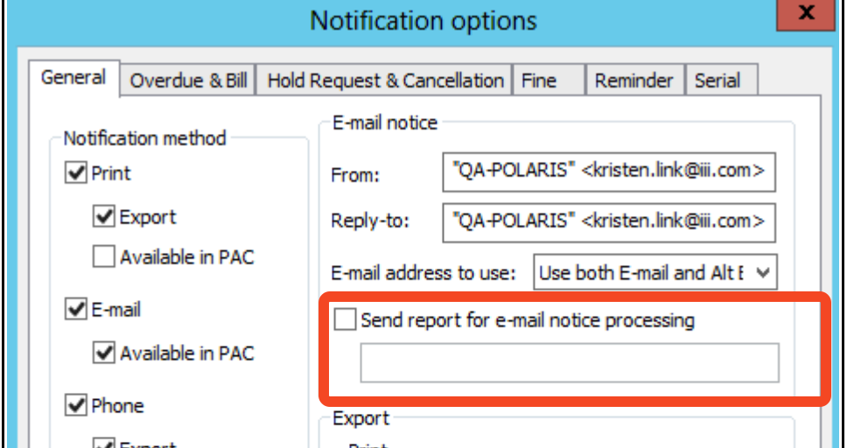Disable Available in PAC under E-mail
Viewport: 868px width, 448px height.
point(105,353)
